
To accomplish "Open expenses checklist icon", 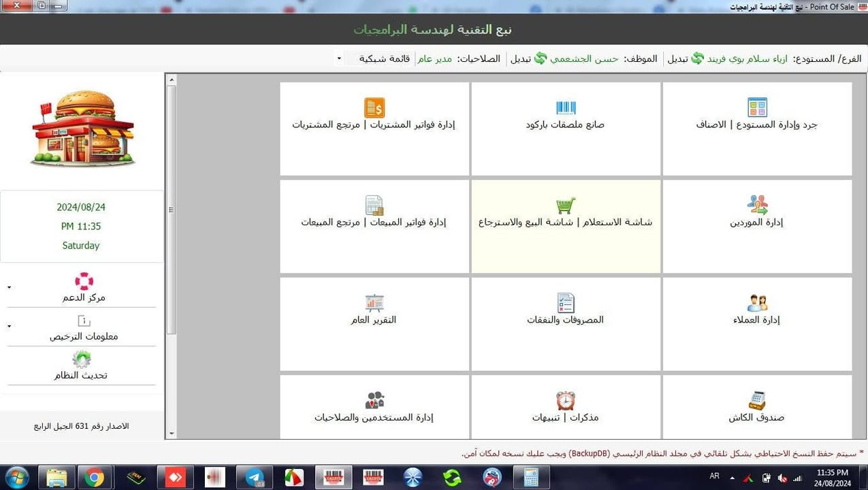I will pyautogui.click(x=566, y=303).
